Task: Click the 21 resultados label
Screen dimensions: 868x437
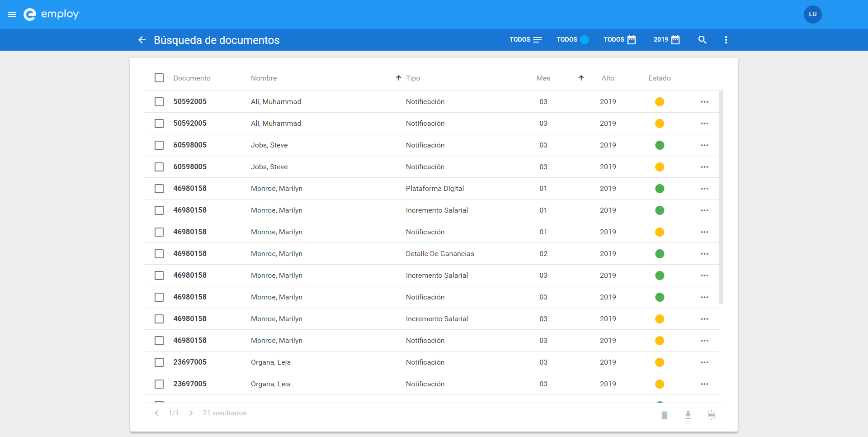Action: pos(225,413)
